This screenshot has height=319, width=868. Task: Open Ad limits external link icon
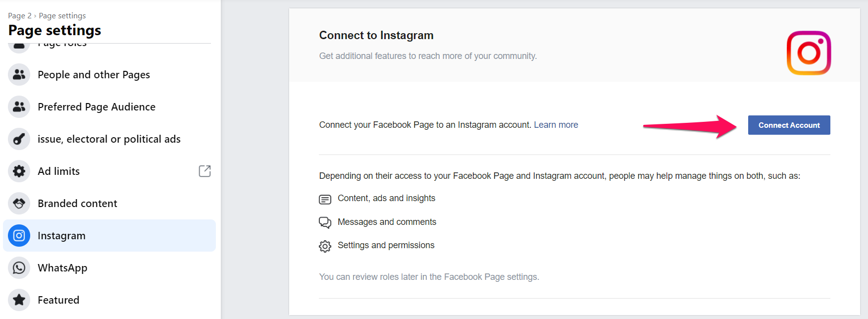point(204,171)
